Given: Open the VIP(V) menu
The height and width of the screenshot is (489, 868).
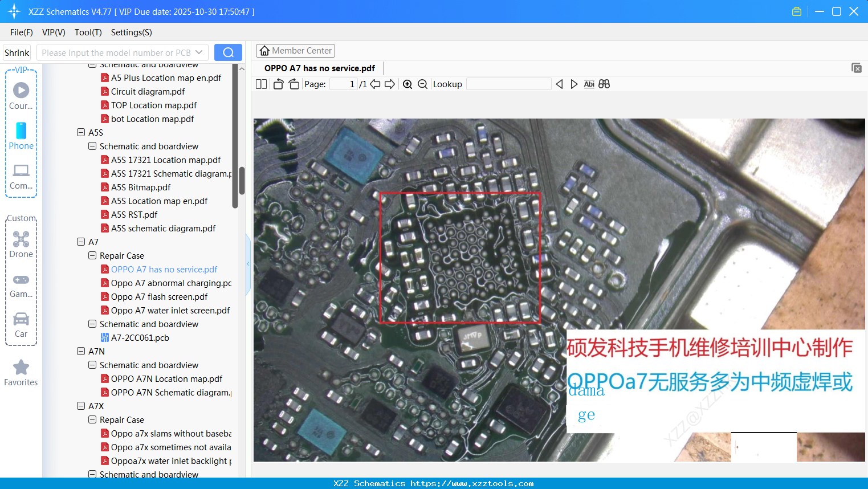Looking at the screenshot, I should 54,32.
